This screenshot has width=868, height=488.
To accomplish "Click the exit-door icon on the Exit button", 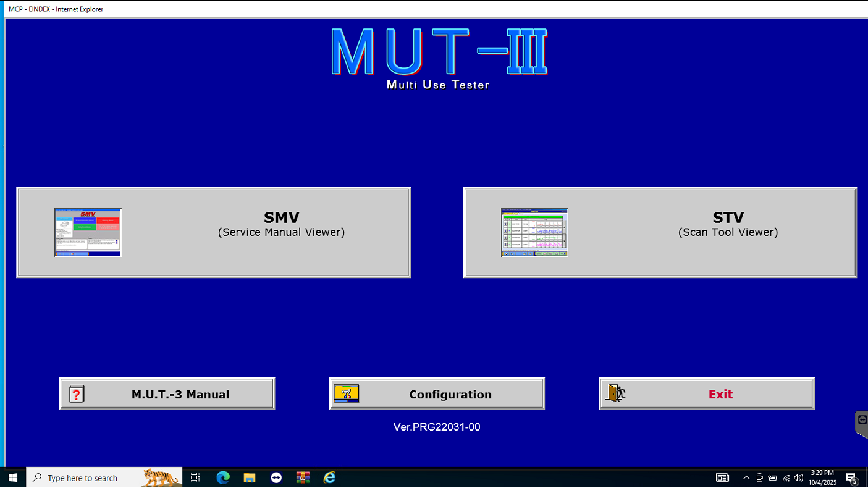I will 615,393.
